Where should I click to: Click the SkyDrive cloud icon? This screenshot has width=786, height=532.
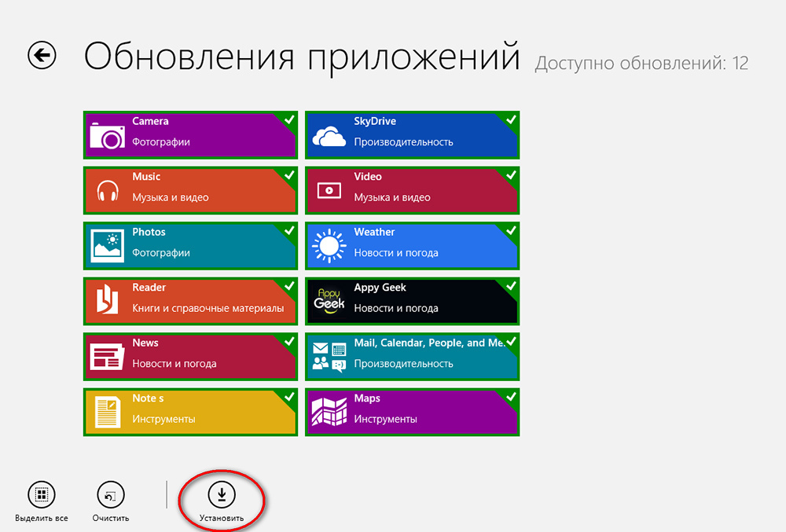click(x=329, y=136)
